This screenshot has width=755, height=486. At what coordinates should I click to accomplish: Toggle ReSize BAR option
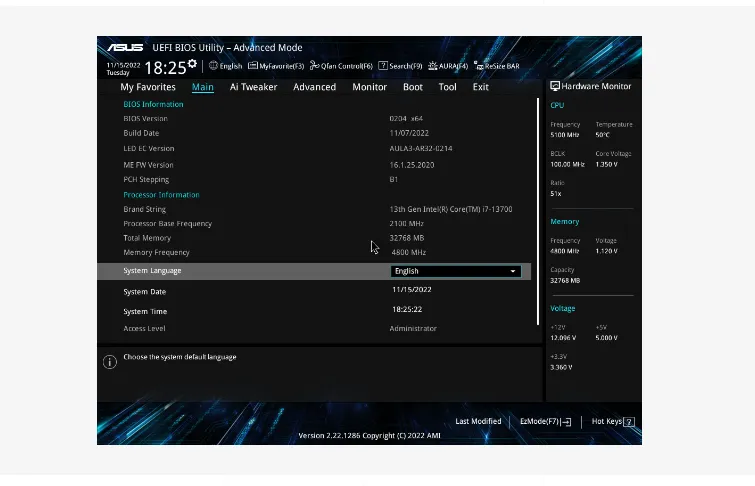496,66
